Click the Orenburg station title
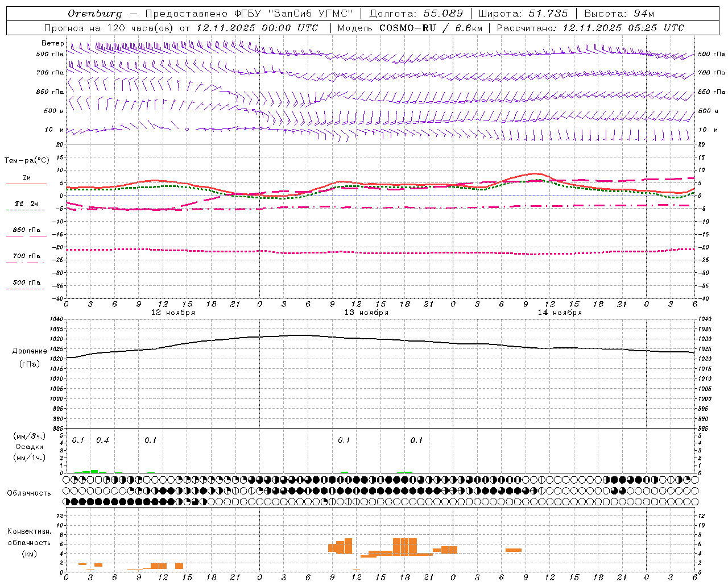728x582 pixels. [94, 14]
